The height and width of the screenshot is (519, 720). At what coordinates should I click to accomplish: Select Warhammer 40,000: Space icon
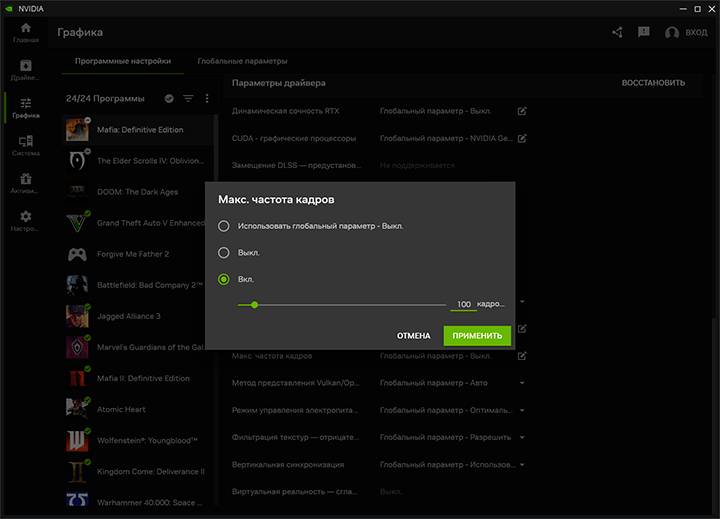click(x=77, y=499)
